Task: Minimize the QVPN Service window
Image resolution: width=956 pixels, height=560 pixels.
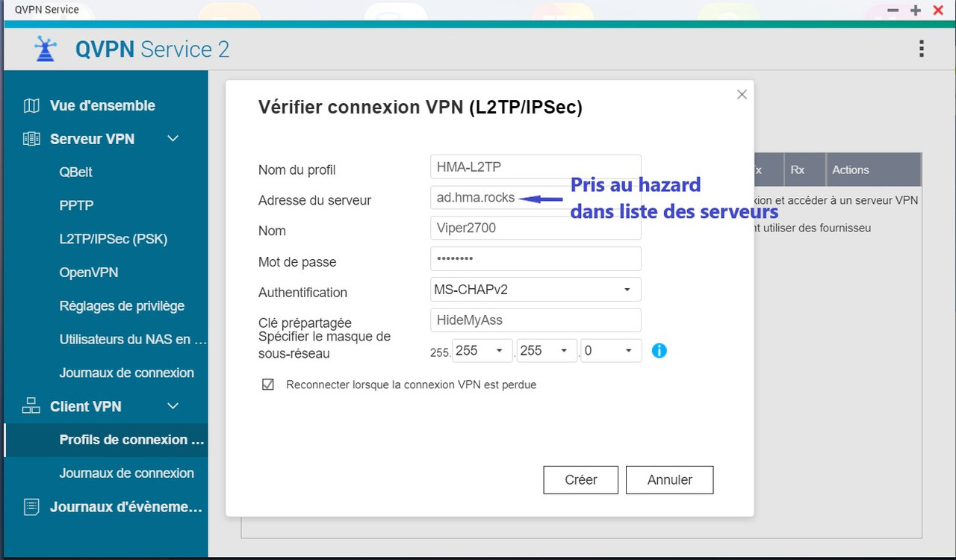Action: (893, 10)
